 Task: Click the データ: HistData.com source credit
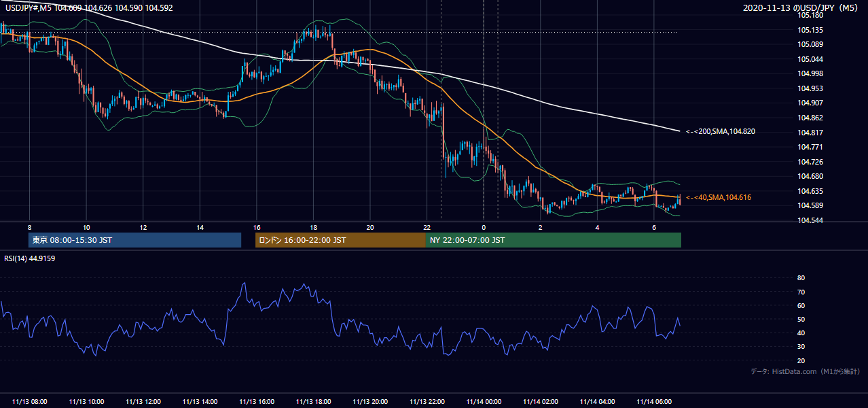point(806,371)
